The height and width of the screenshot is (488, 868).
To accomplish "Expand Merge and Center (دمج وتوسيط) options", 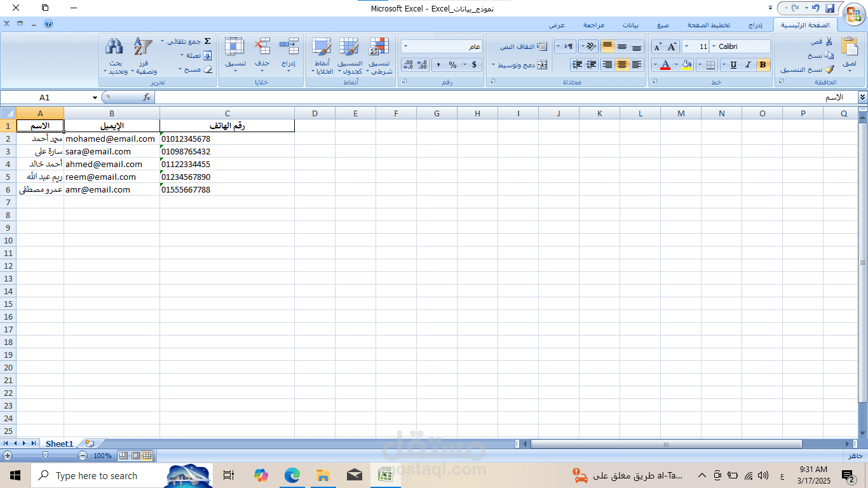I will 493,65.
